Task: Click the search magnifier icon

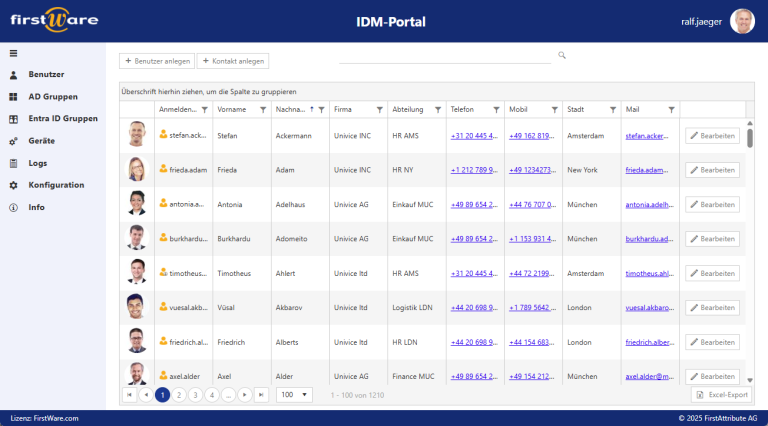Action: [562, 56]
